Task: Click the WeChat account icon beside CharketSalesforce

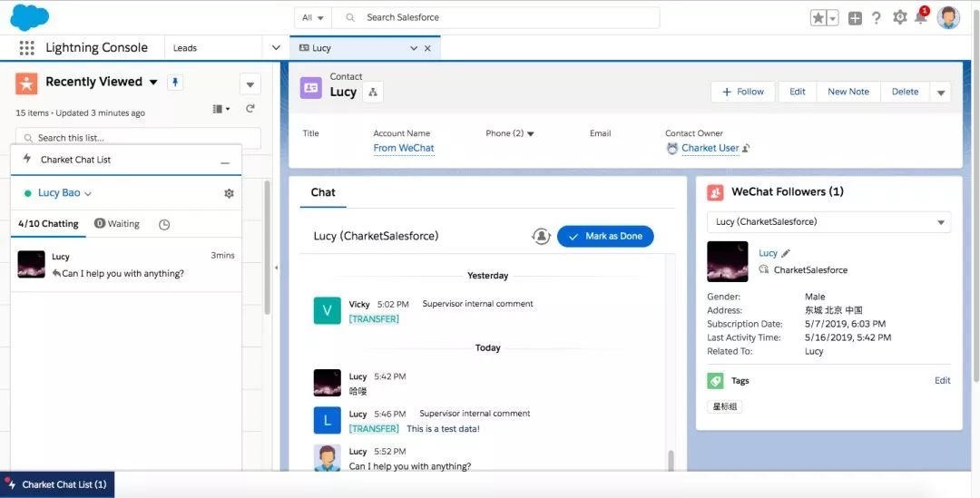Action: coord(763,269)
